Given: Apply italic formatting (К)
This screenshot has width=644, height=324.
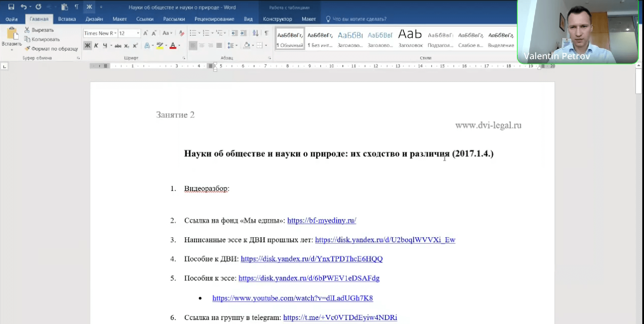Looking at the screenshot, I should pos(96,45).
